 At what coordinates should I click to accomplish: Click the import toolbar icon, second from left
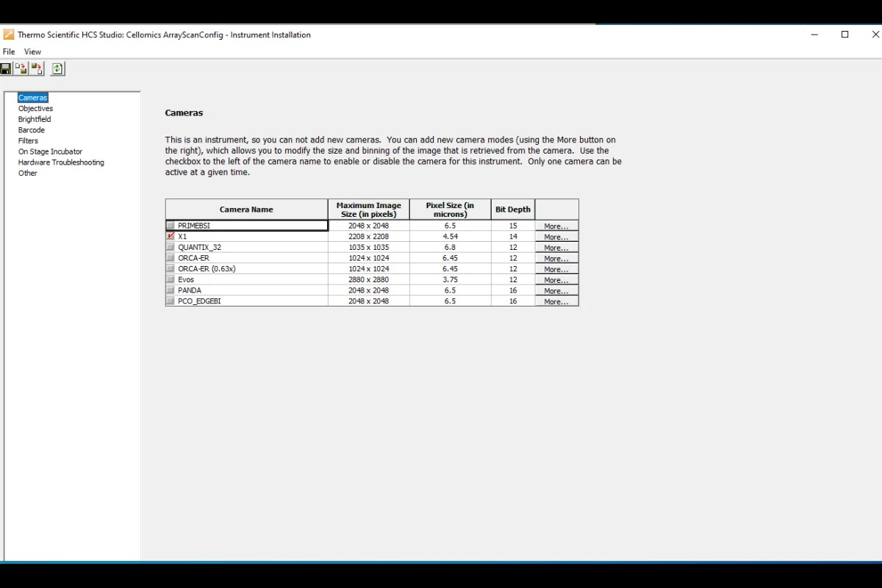click(21, 69)
